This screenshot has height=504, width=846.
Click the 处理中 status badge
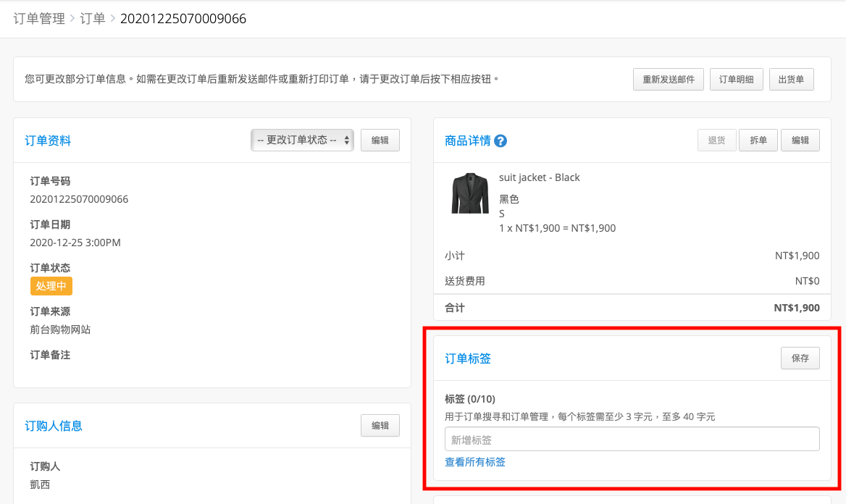51,286
